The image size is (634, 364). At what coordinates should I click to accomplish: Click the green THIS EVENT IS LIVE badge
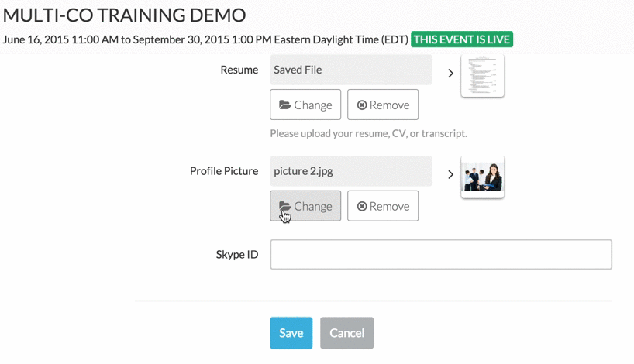(x=462, y=39)
